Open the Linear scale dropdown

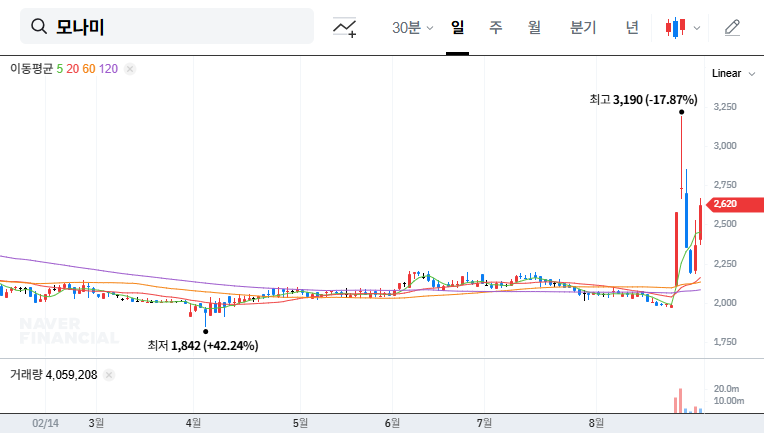pos(733,74)
